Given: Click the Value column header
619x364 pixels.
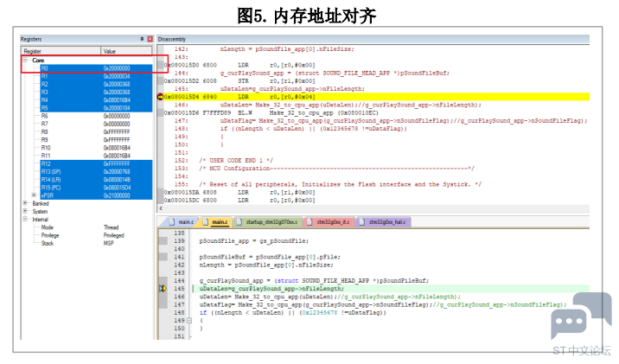Looking at the screenshot, I should [126, 51].
